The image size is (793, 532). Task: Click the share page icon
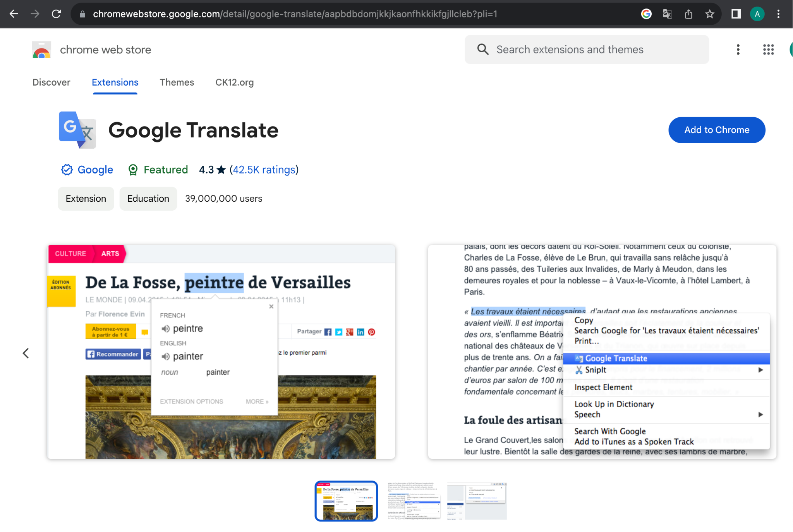(x=688, y=14)
